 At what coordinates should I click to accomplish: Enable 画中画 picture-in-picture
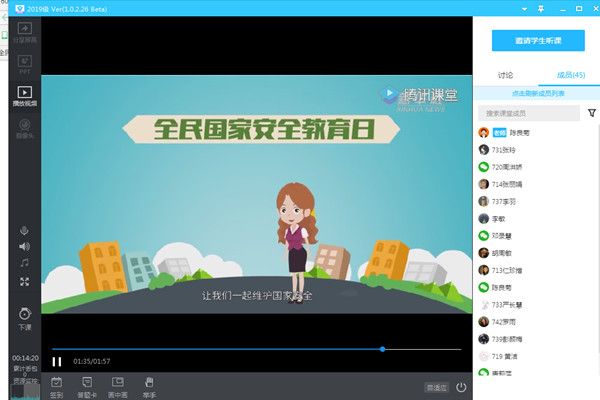point(117,387)
